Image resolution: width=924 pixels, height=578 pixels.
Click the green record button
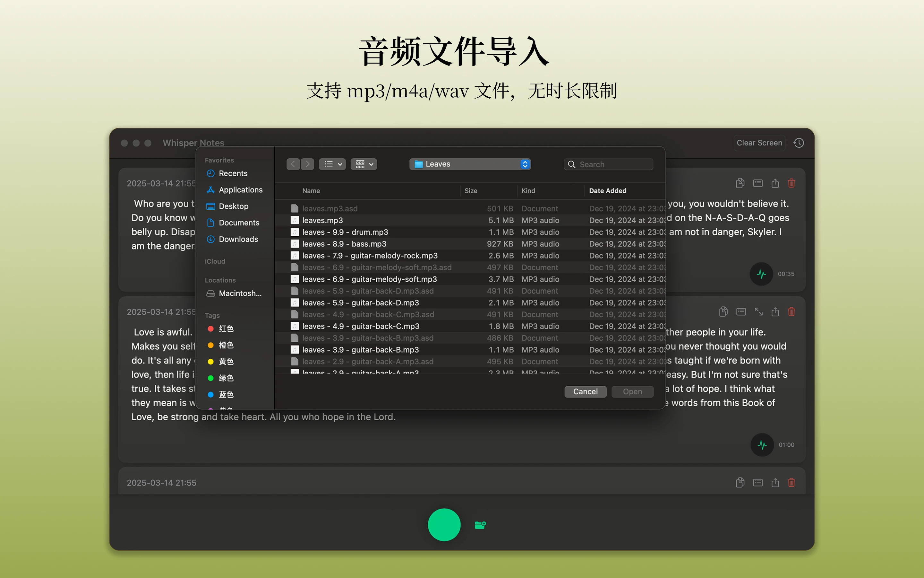444,524
